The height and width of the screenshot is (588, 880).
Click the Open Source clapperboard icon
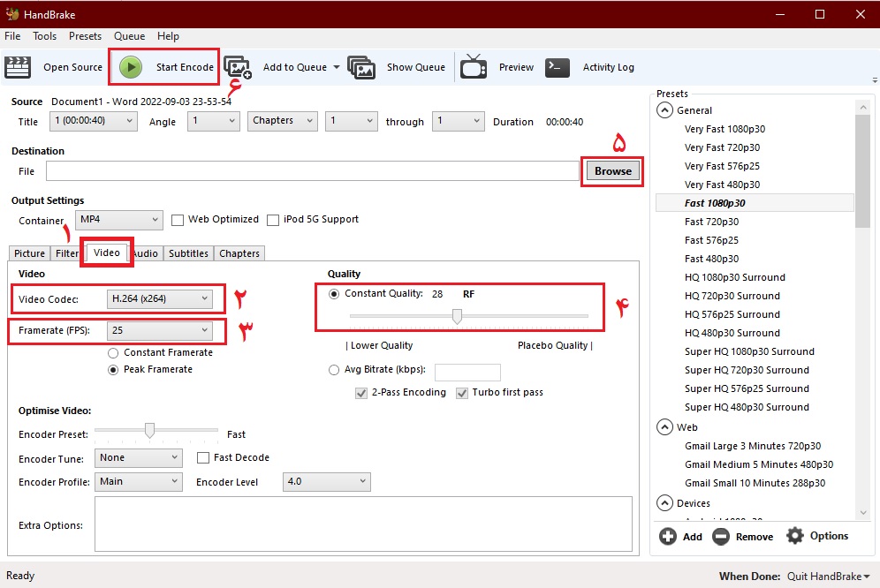click(x=18, y=67)
